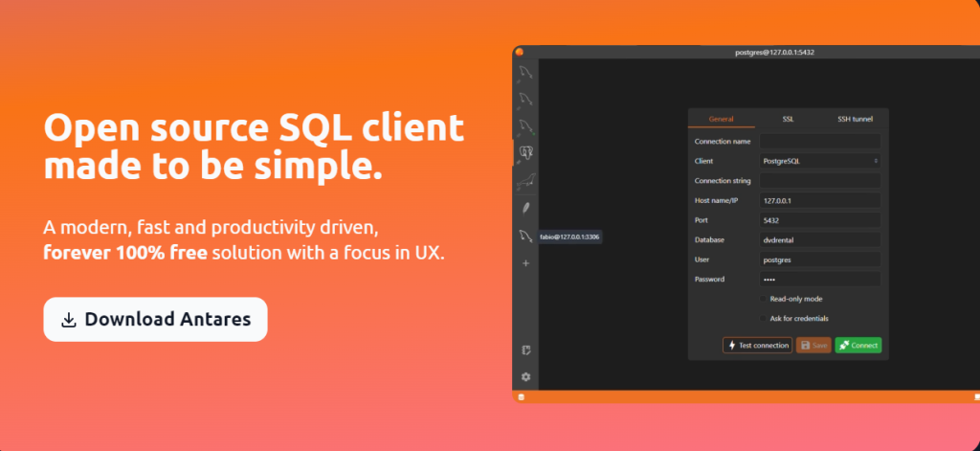Open the SQLite feather connection icon
Screen dimensions: 980x451
pos(525,209)
